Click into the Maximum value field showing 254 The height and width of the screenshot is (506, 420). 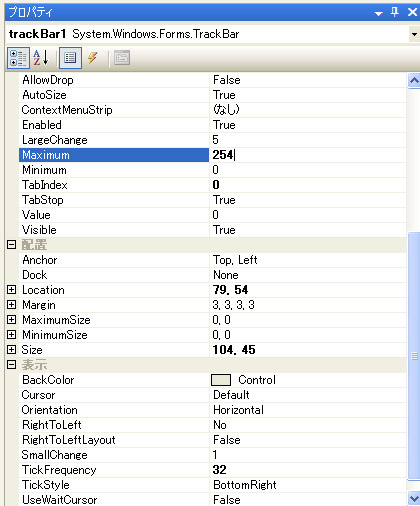(307, 155)
